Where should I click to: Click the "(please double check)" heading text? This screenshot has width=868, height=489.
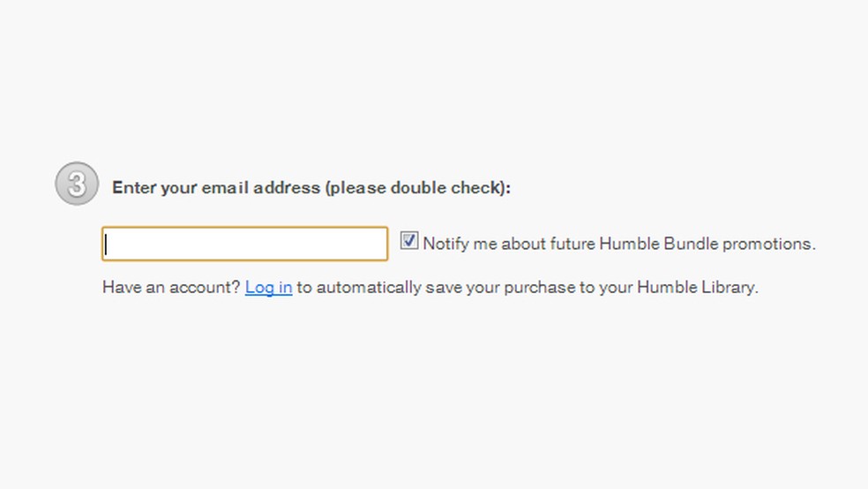click(417, 188)
